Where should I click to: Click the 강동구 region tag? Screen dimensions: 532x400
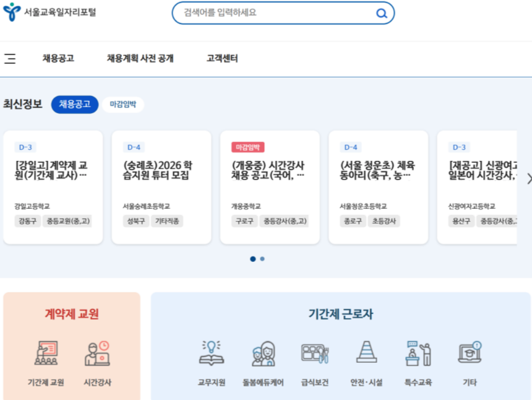[x=27, y=221]
